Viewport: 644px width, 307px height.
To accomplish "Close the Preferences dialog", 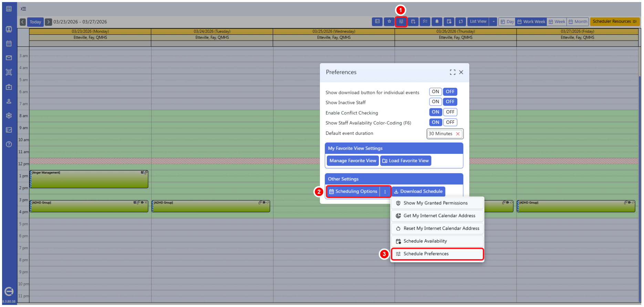I will (461, 72).
